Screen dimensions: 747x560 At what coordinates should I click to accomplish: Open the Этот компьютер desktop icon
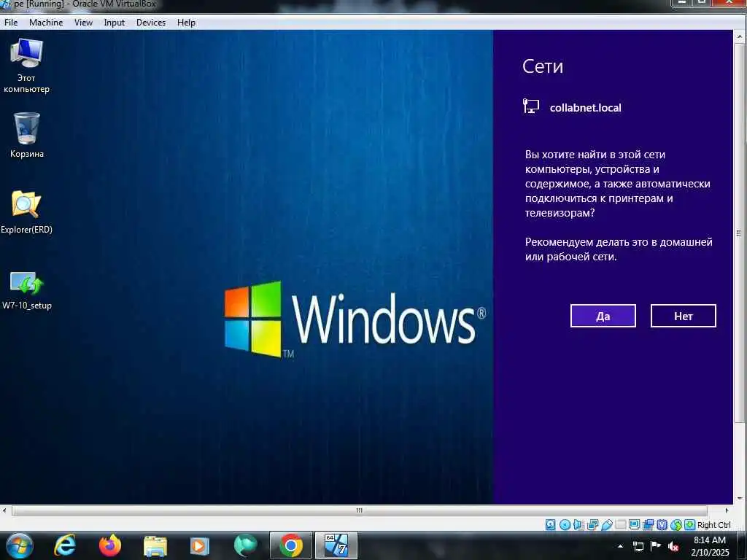pos(27,66)
